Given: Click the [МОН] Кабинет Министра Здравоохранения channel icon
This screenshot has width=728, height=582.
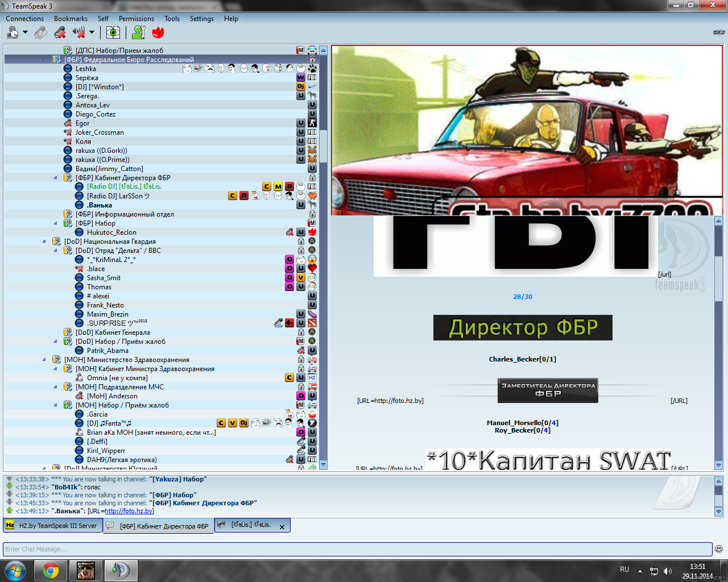Looking at the screenshot, I should [68, 369].
